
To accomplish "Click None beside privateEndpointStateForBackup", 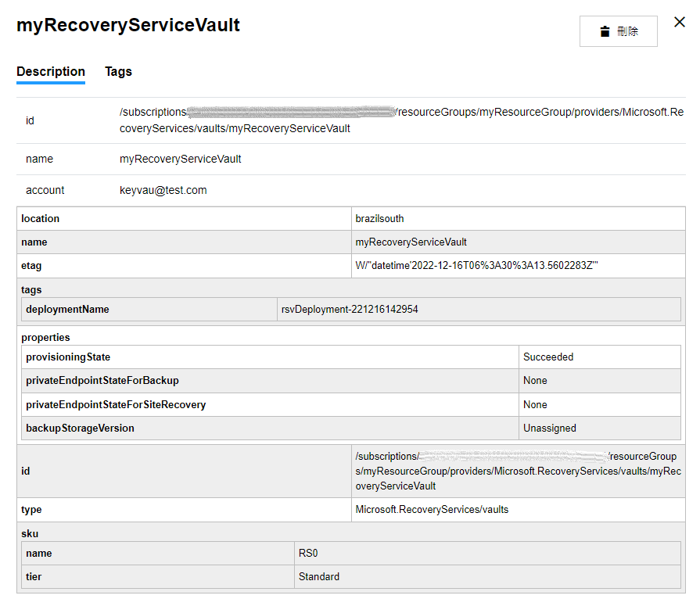I will (x=535, y=381).
